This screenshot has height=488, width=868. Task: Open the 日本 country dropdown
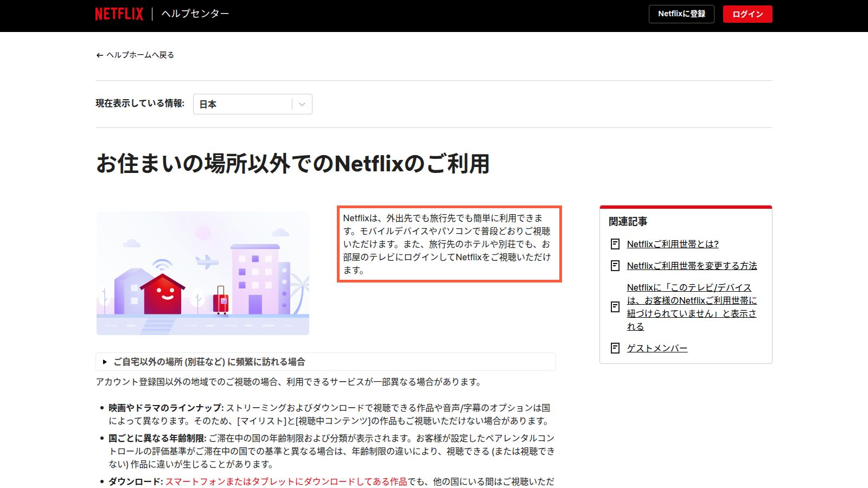click(x=252, y=104)
